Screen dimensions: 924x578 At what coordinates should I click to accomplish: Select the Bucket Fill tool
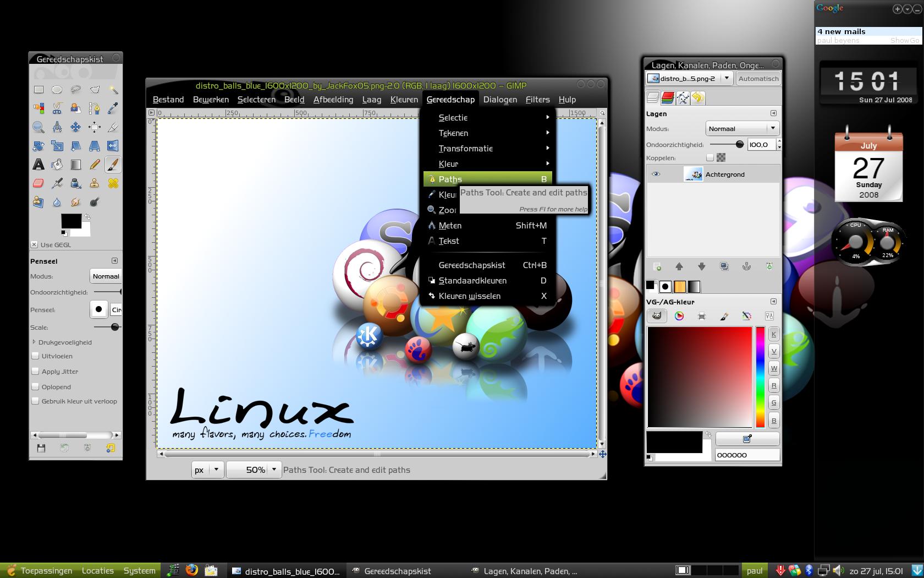pyautogui.click(x=57, y=165)
